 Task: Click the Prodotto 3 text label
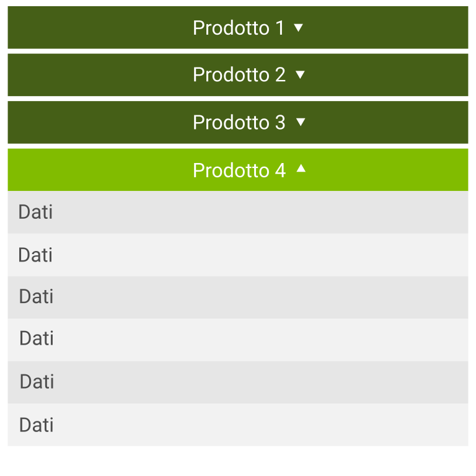(x=239, y=122)
